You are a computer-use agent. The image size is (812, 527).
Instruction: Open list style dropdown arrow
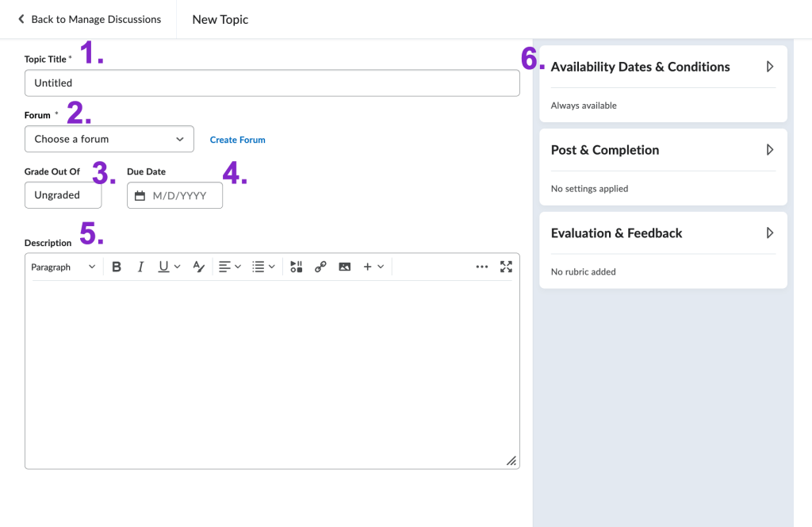271,267
